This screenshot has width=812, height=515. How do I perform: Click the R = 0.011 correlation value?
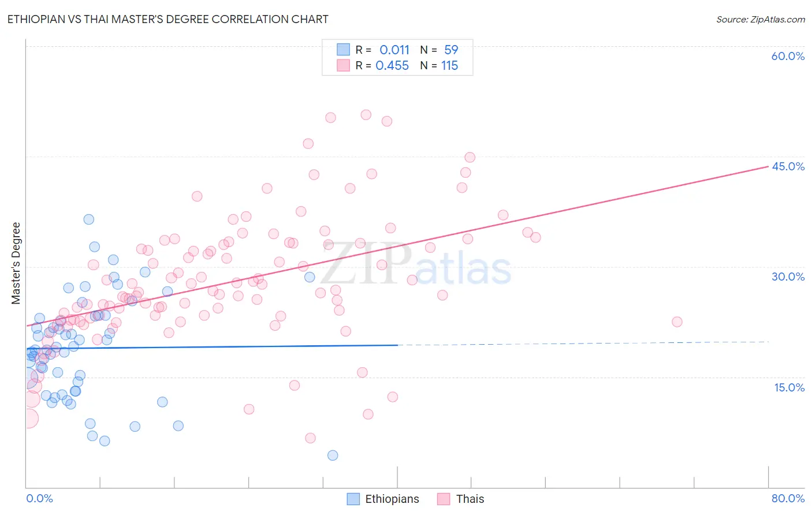382,50
